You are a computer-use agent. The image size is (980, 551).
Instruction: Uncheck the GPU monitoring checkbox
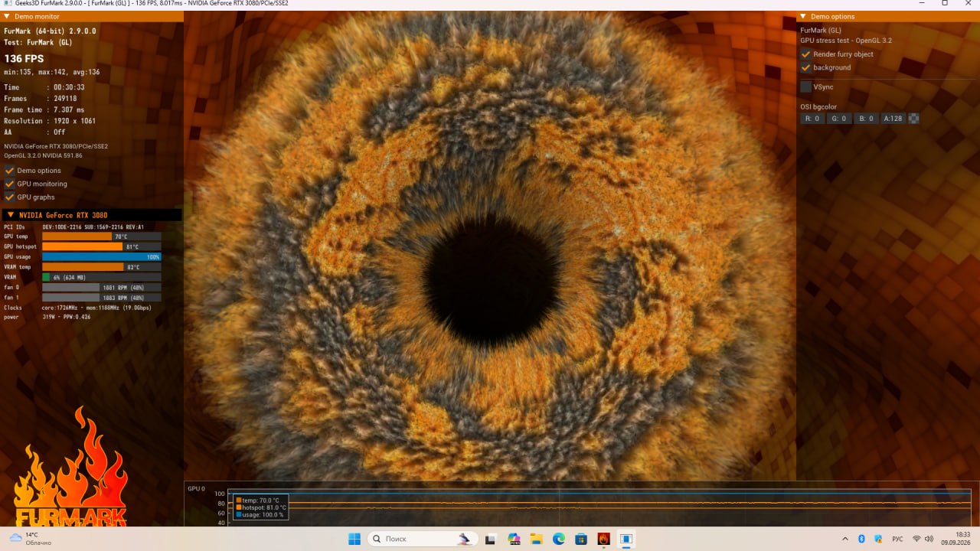coord(10,184)
